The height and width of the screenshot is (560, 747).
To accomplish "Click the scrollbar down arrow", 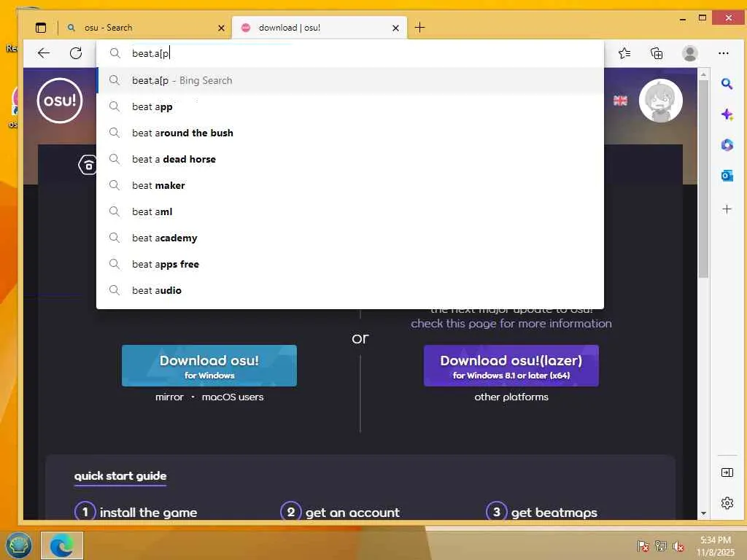I will [x=703, y=513].
